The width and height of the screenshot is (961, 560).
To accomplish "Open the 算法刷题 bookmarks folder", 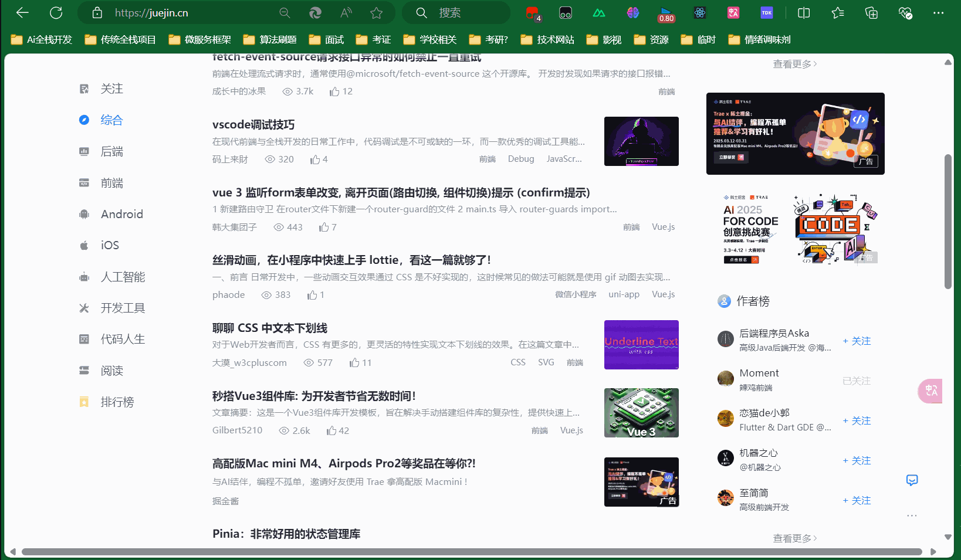I will (x=270, y=39).
